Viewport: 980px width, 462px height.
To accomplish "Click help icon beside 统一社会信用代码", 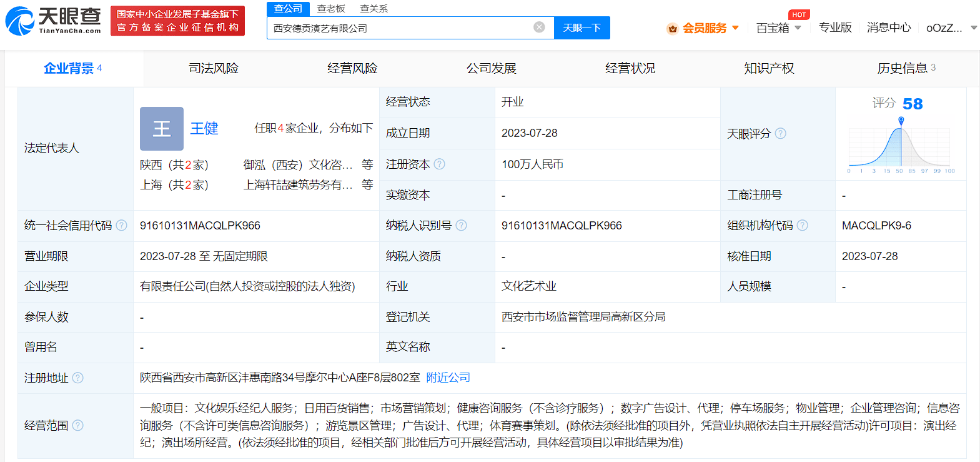I will point(122,226).
